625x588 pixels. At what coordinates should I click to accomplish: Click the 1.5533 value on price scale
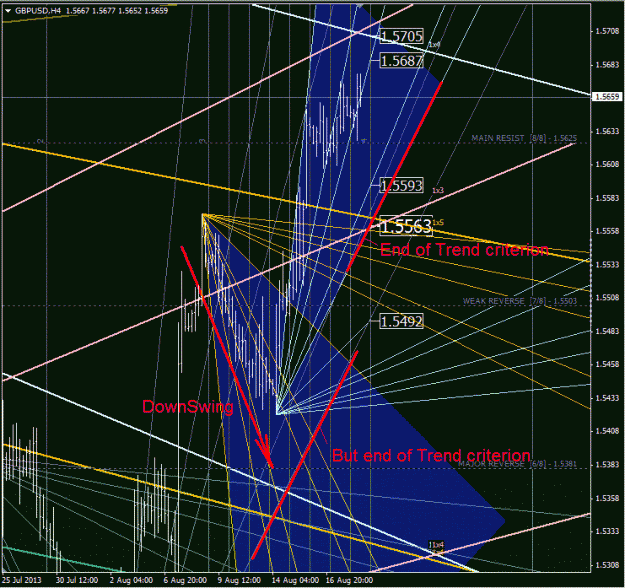coord(607,265)
